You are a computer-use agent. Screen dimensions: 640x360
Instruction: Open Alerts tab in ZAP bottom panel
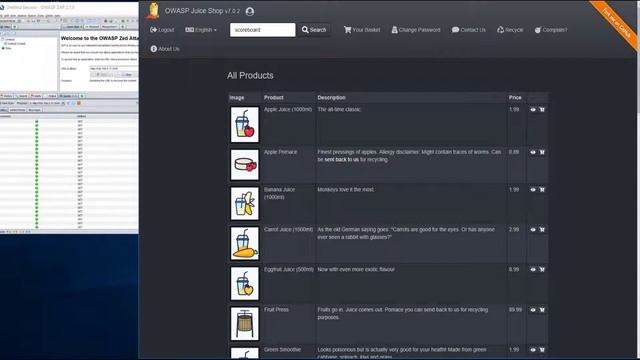tap(36, 96)
